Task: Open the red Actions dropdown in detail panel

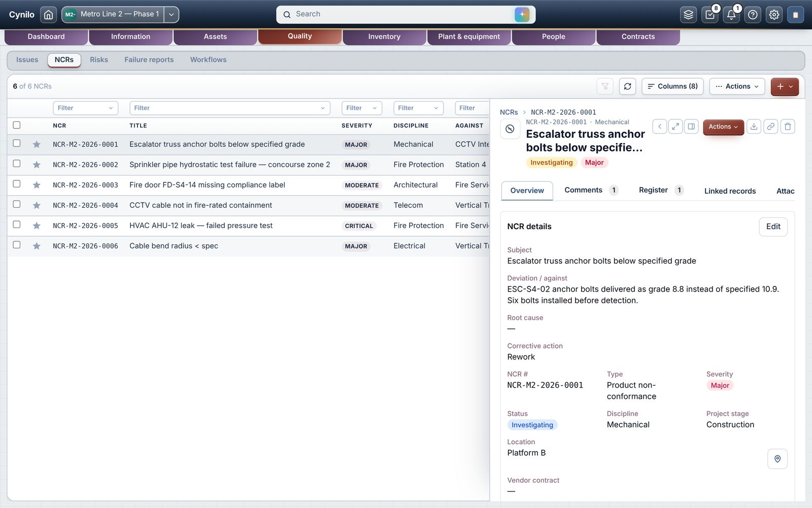Action: [723, 127]
